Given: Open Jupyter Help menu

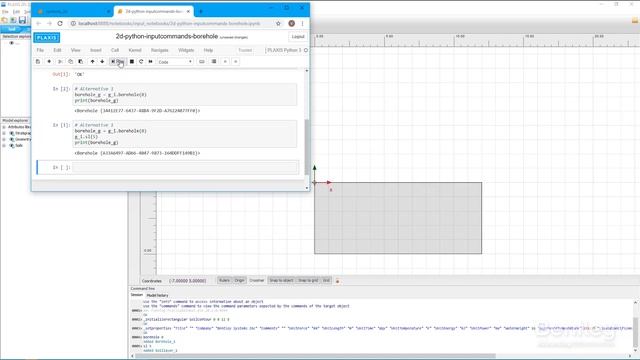Looking at the screenshot, I should 208,50.
